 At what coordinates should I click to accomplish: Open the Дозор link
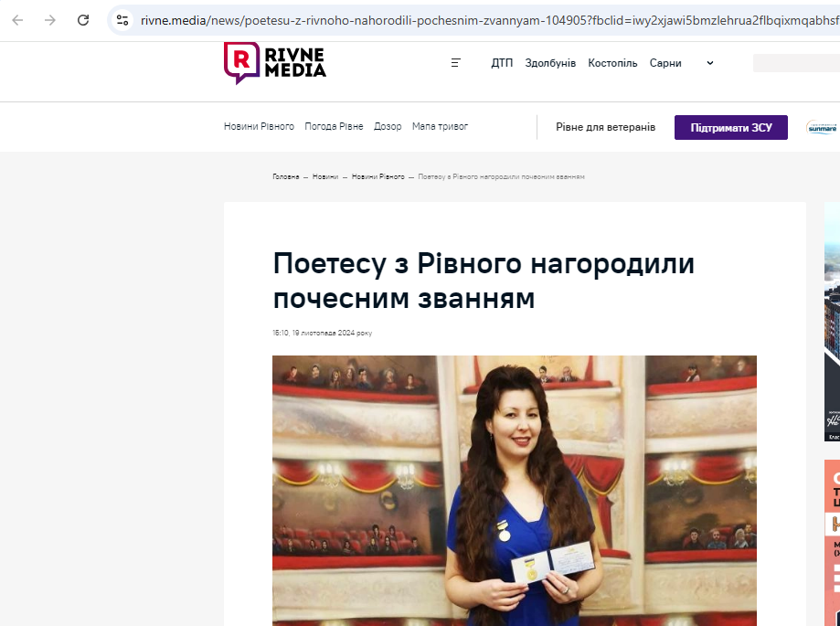[388, 127]
